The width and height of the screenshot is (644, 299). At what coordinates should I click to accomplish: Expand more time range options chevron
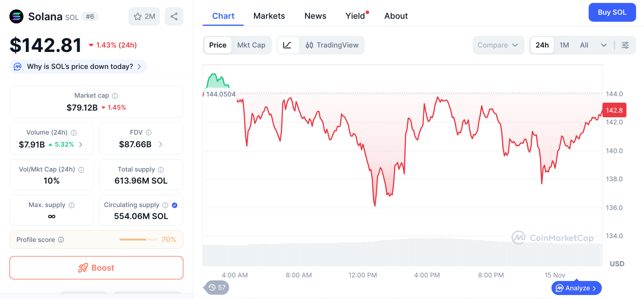[604, 45]
